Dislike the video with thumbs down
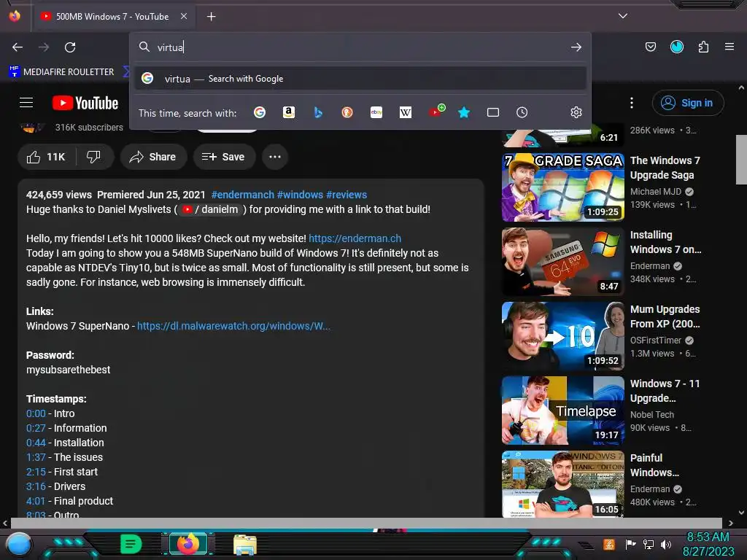Viewport: 747px width, 560px height. (x=94, y=157)
